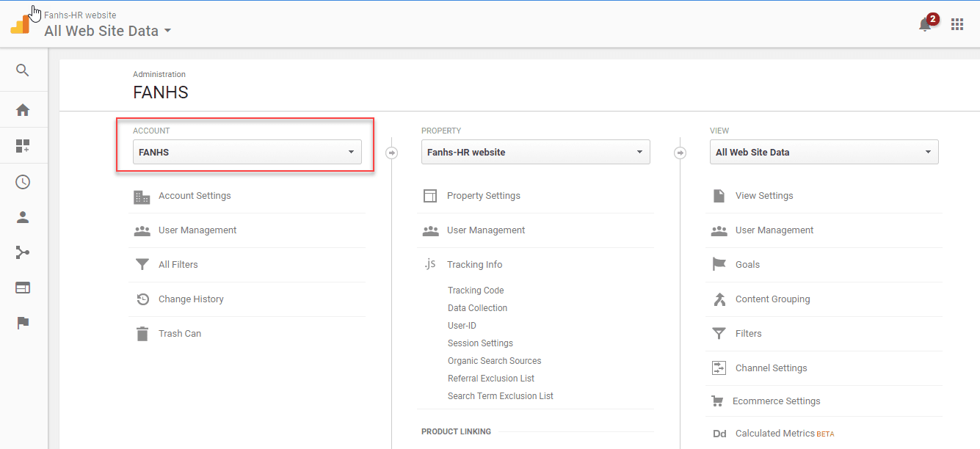
Task: Expand the ACCOUNT dropdown showing FANHS
Action: pyautogui.click(x=247, y=153)
